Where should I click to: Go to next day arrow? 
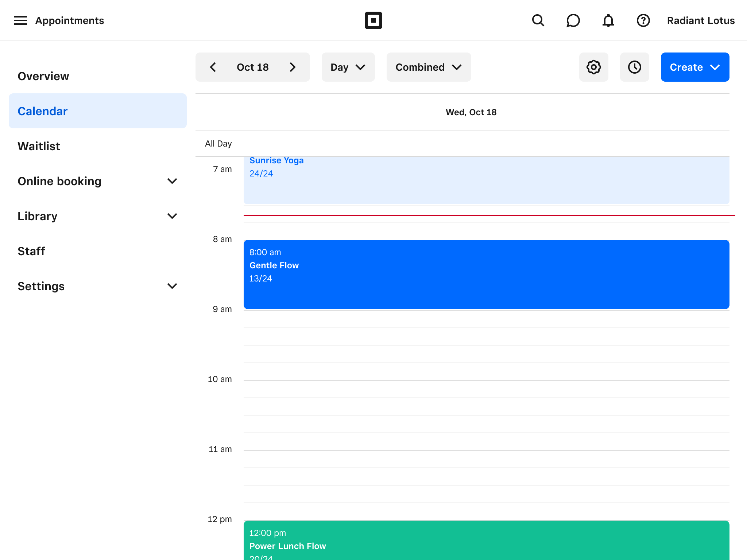tap(292, 67)
